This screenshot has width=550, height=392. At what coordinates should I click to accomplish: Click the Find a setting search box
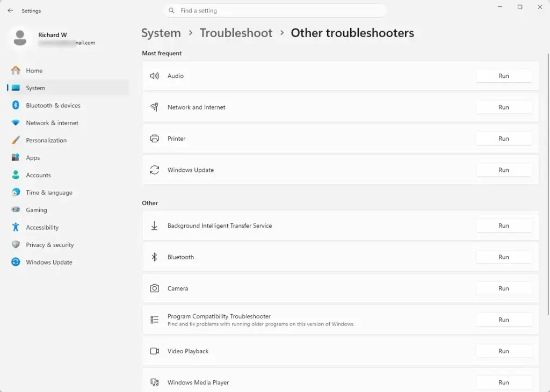pyautogui.click(x=275, y=11)
